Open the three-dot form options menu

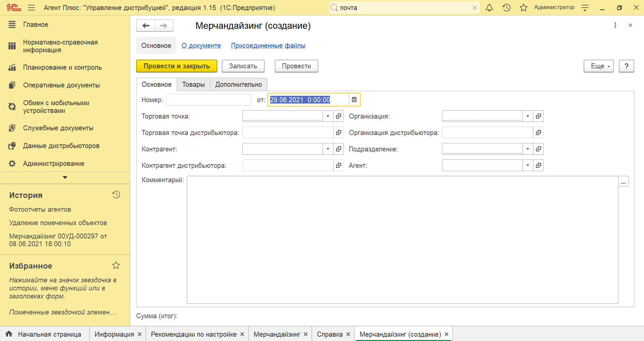click(615, 25)
